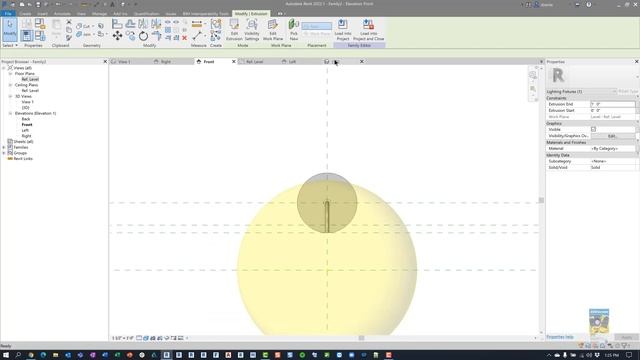
Task: Click the Chrome icon on taskbar
Action: point(31,355)
